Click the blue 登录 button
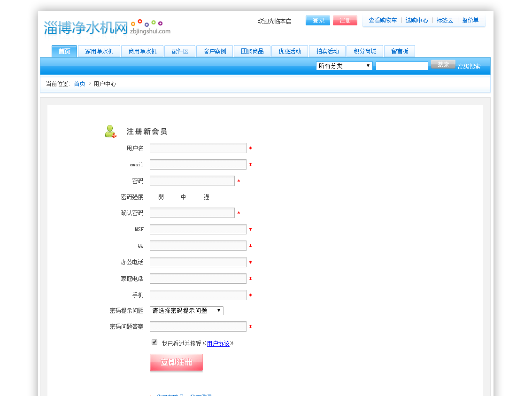 point(318,20)
